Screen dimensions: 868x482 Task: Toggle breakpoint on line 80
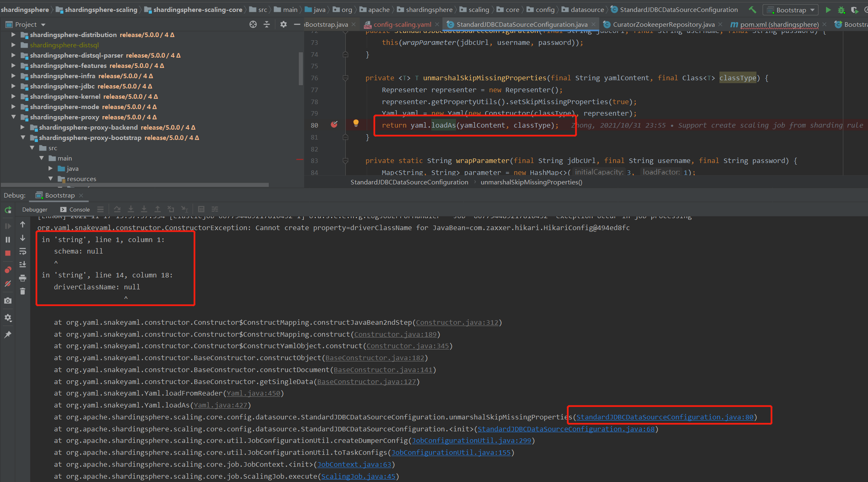(334, 125)
